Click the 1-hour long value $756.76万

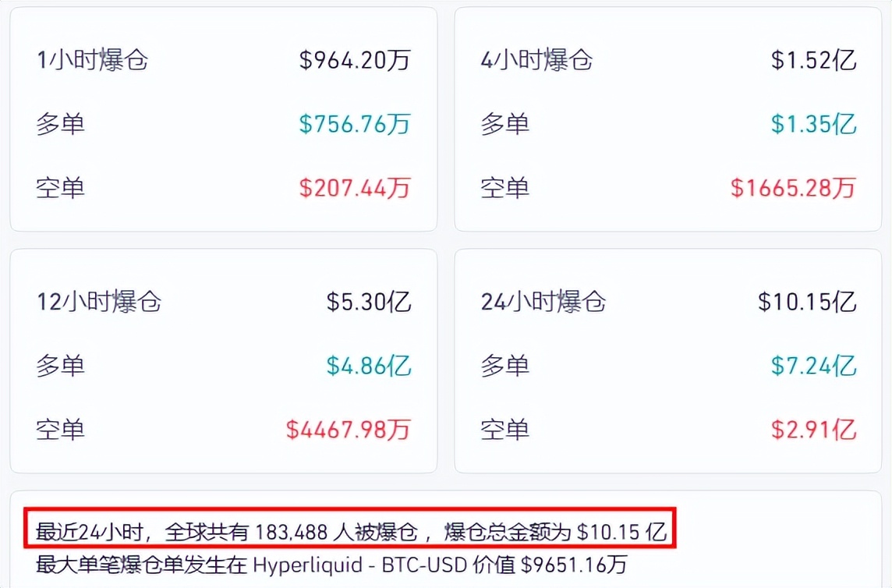pos(355,124)
